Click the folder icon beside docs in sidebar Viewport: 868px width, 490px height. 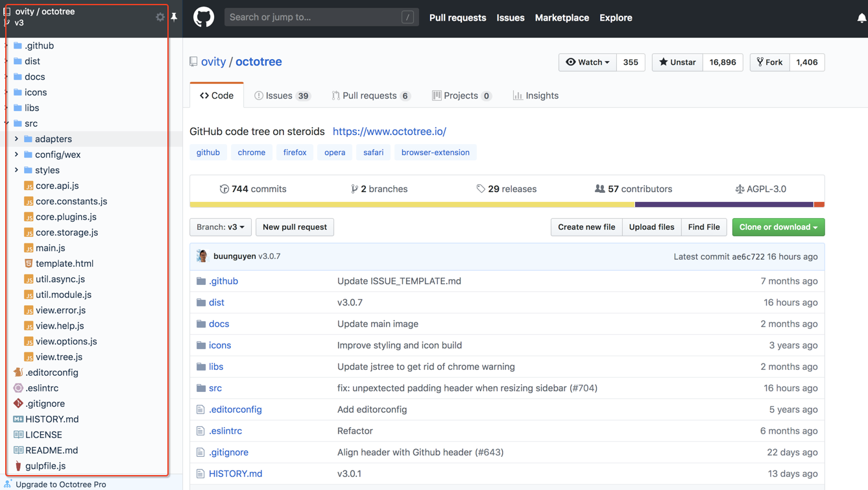point(18,77)
